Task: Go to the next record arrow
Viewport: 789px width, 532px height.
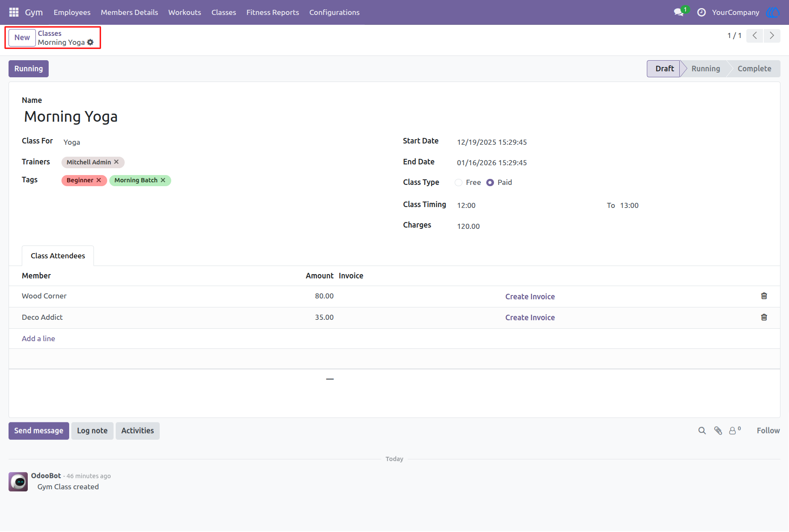Action: tap(772, 36)
